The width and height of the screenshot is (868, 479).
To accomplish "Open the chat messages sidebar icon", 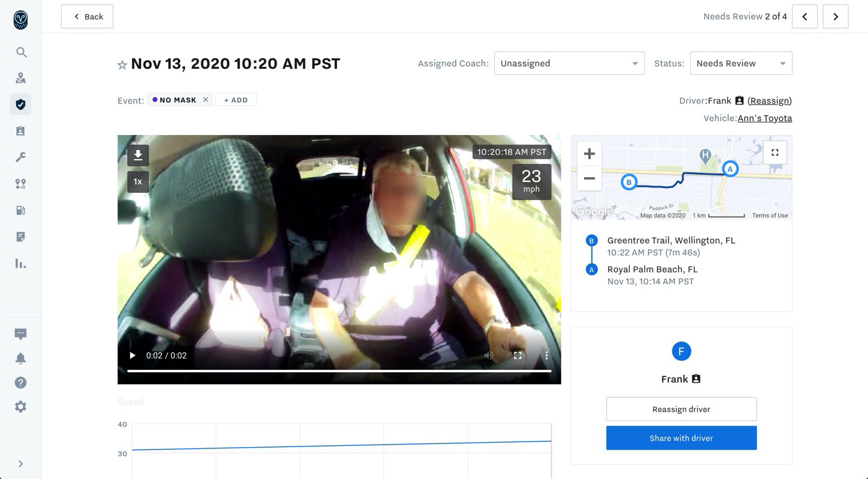I will coord(20,334).
